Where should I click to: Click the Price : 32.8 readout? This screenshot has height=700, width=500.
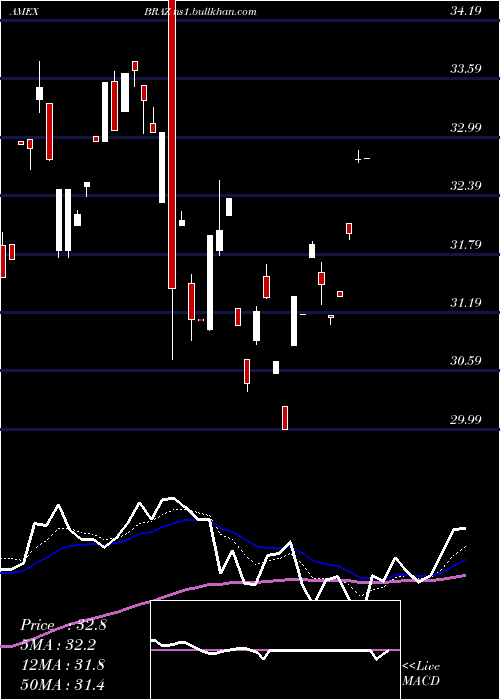click(63, 625)
